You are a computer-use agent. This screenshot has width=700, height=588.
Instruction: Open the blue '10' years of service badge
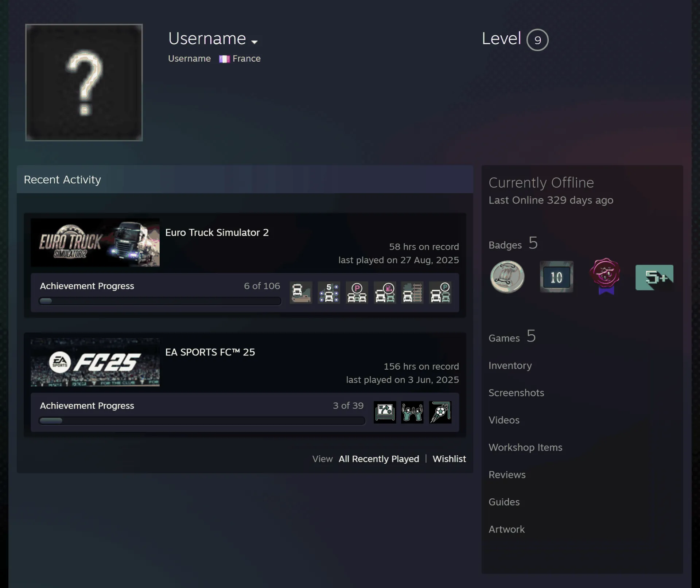(x=556, y=277)
